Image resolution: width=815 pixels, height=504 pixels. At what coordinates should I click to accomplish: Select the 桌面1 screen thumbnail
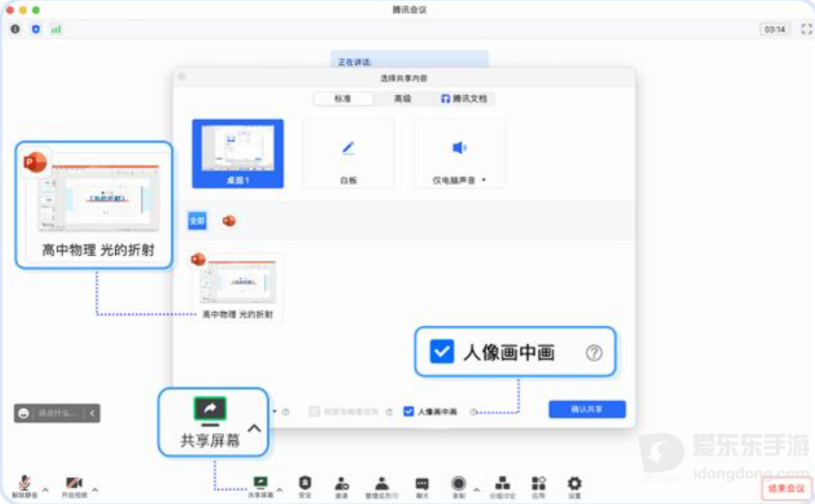pyautogui.click(x=238, y=153)
